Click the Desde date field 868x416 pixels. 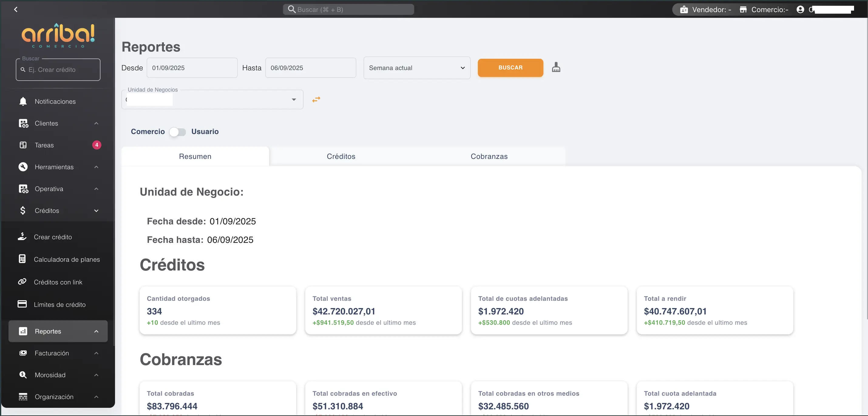pyautogui.click(x=192, y=68)
